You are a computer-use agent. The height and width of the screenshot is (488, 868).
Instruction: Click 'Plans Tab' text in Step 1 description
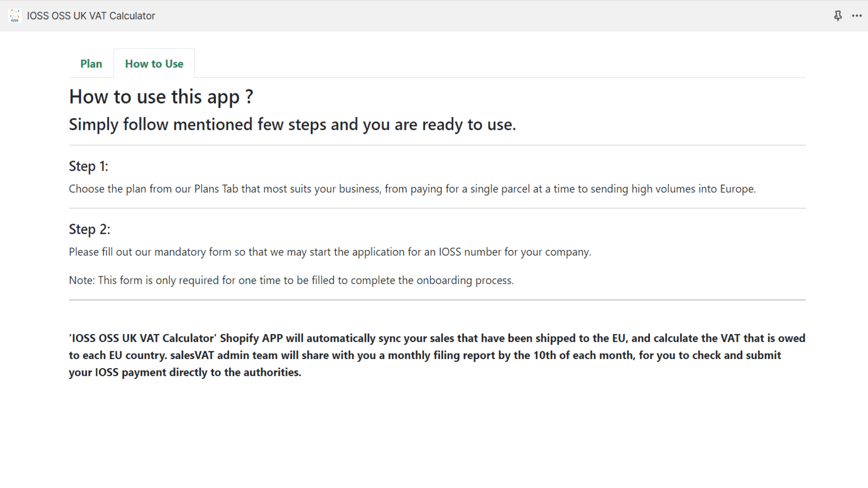pos(216,189)
